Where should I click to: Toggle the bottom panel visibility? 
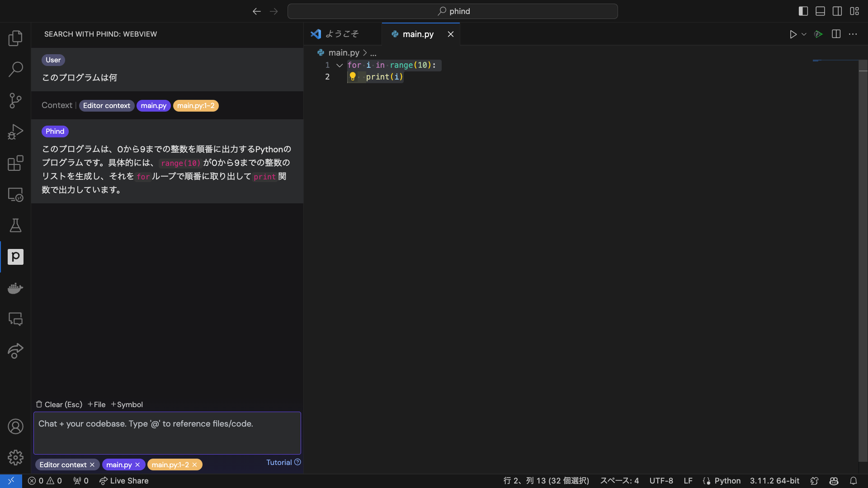pos(820,11)
